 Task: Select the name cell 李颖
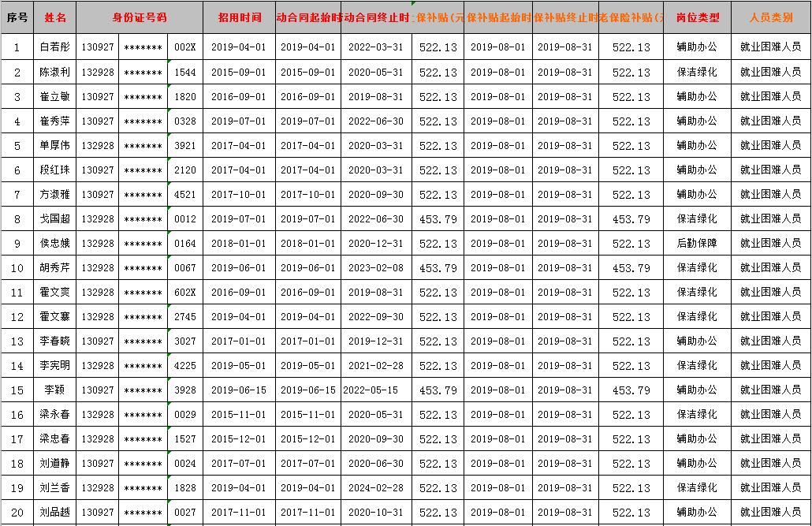pos(55,390)
